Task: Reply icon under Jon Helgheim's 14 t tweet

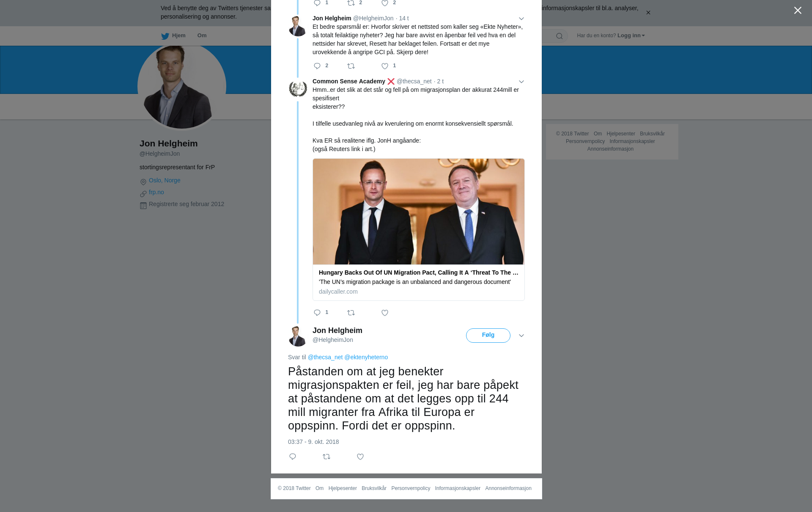Action: [317, 66]
